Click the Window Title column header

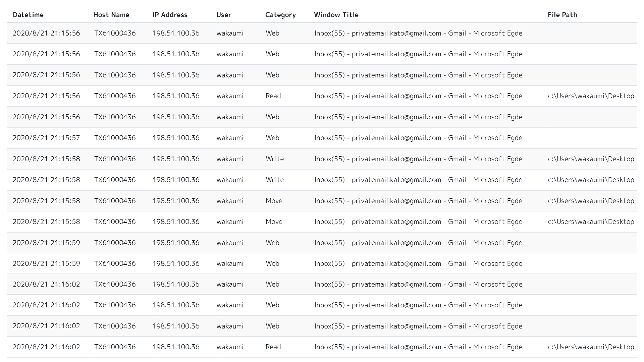pos(336,15)
